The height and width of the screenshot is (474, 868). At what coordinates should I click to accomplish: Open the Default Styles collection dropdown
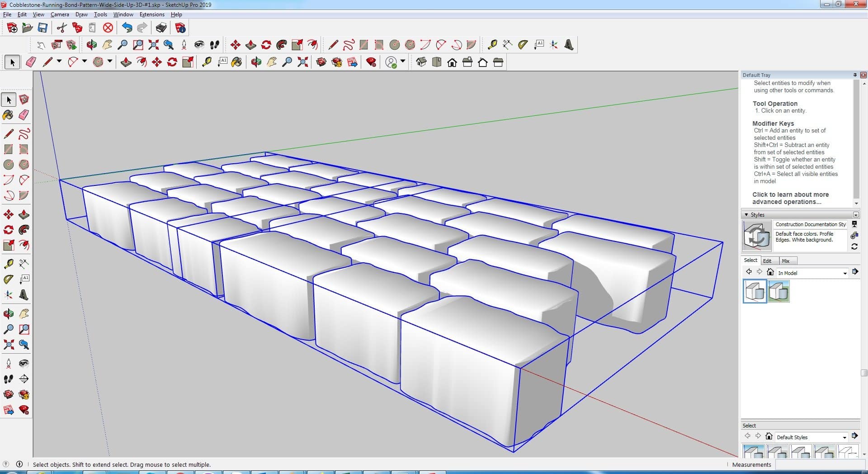844,437
